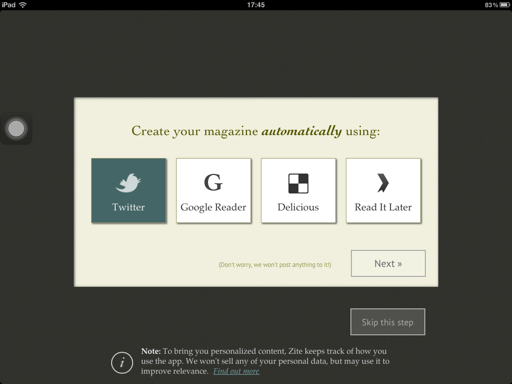Click Skip this step button
The height and width of the screenshot is (384, 512).
(x=388, y=322)
